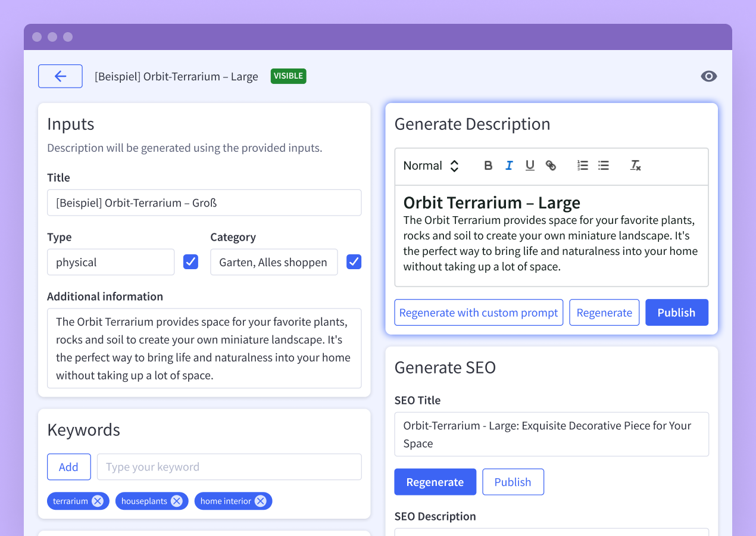The width and height of the screenshot is (756, 536).
Task: Toggle underline formatting in the editor
Action: [530, 166]
